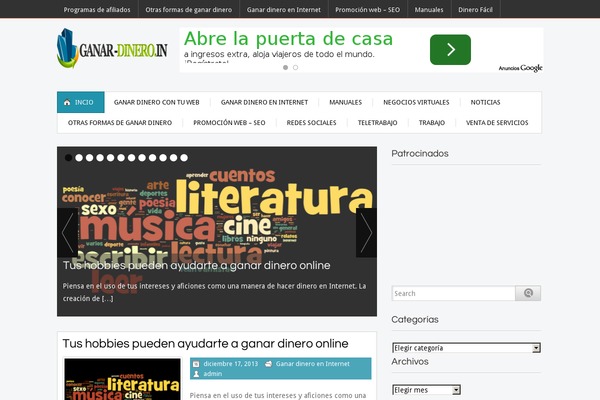Open Programas de afiliados top menu
The width and height of the screenshot is (600, 400).
click(x=97, y=10)
